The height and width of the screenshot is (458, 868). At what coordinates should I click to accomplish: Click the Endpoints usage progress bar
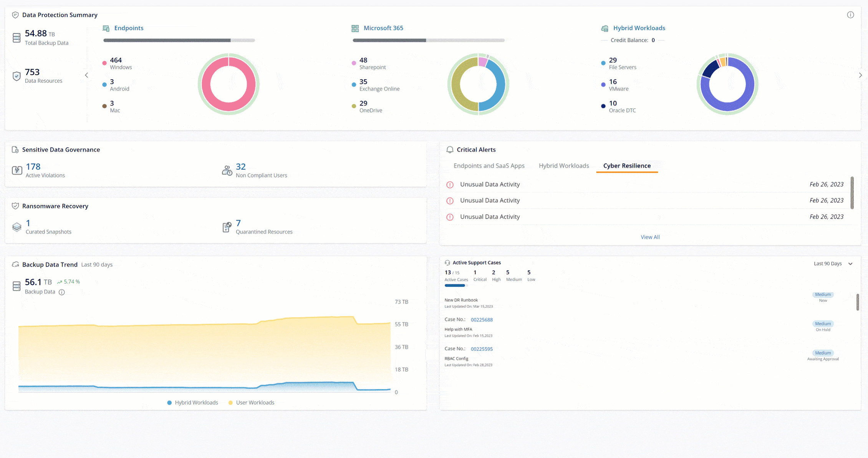pos(179,40)
